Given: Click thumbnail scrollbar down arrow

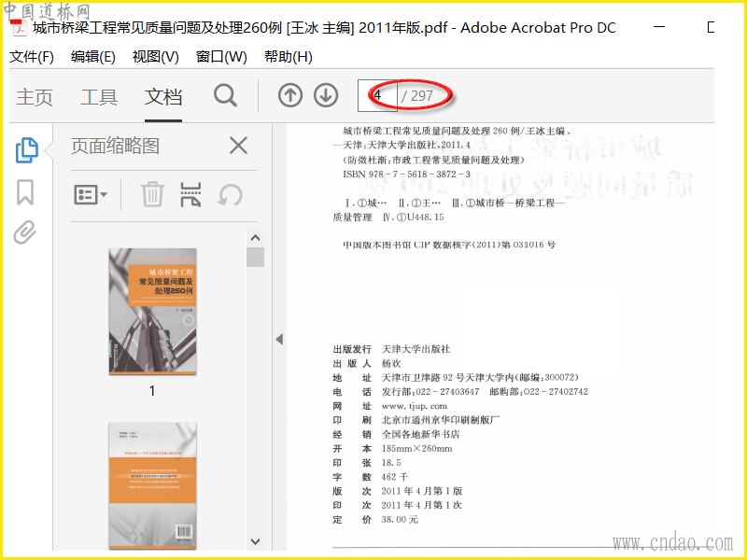Looking at the screenshot, I should point(255,541).
